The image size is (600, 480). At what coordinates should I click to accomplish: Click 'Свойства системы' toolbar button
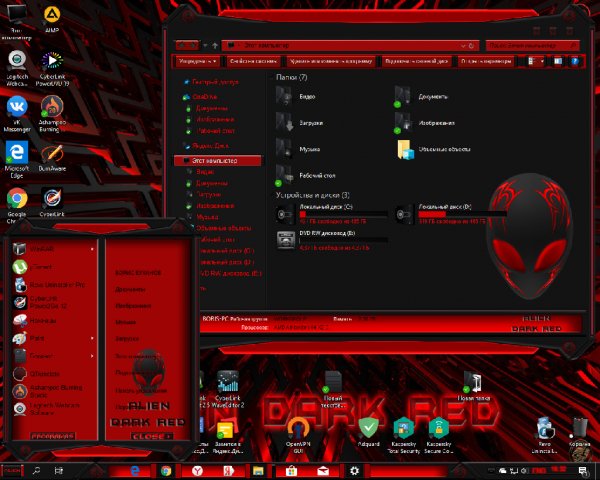253,61
